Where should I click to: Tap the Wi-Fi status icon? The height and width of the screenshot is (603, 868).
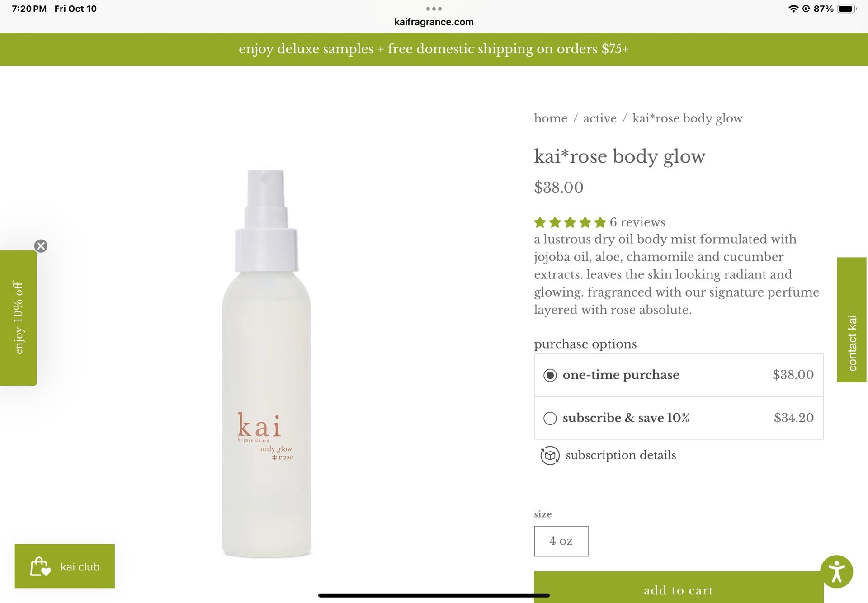click(x=793, y=9)
